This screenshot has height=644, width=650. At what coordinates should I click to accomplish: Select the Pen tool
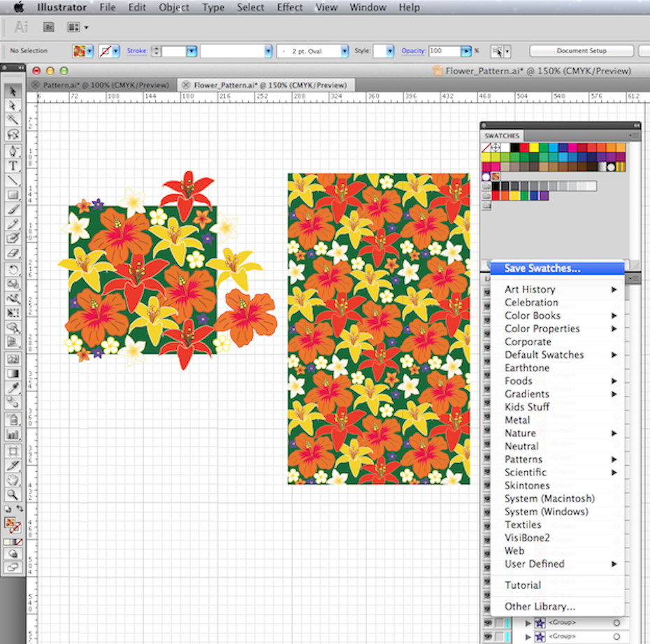click(x=13, y=152)
